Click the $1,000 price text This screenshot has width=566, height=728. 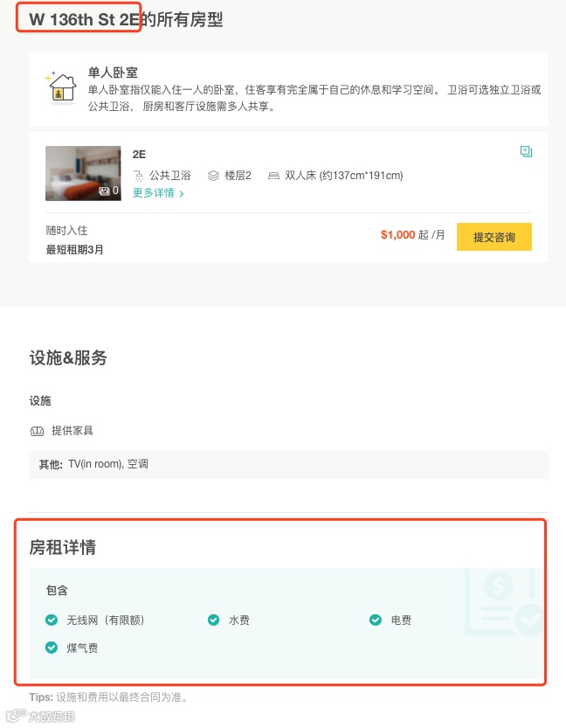[397, 235]
